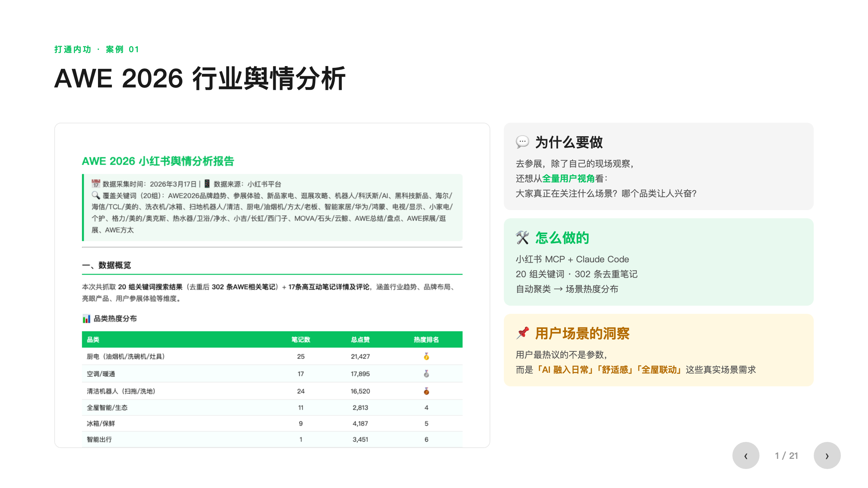Click the note count 24 cell
Image resolution: width=868 pixels, height=488 pixels.
click(x=301, y=391)
